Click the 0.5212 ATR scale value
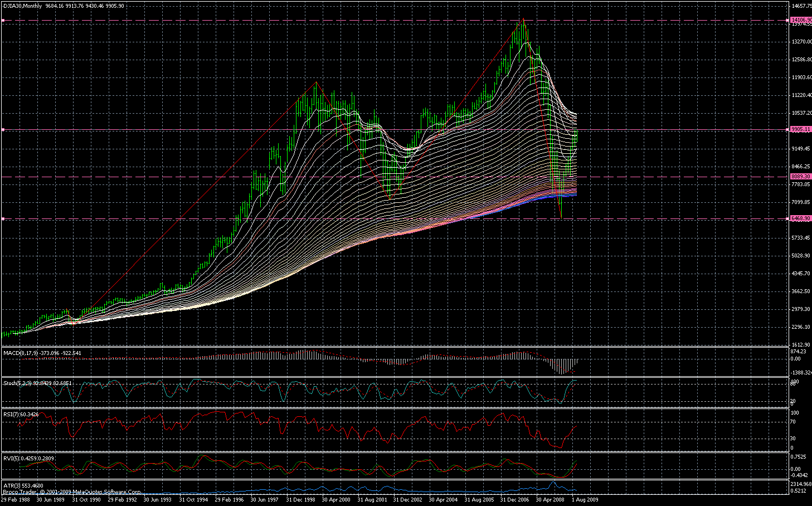Image resolution: width=812 pixels, height=506 pixels. [x=799, y=491]
